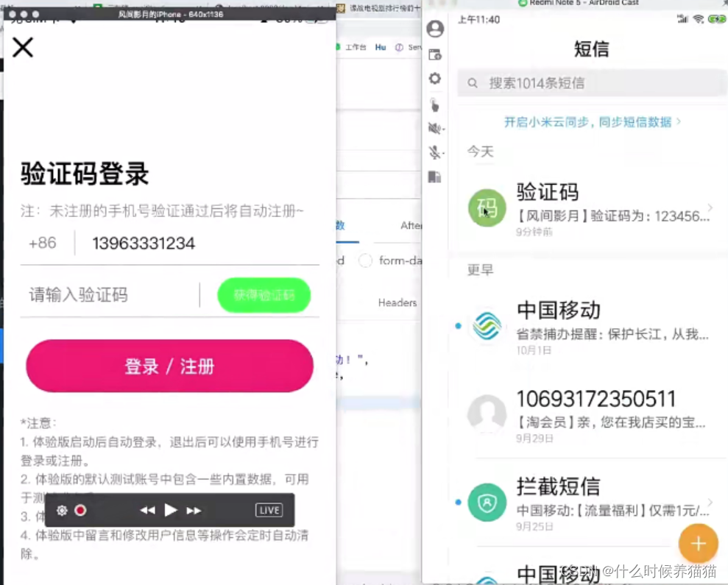
Task: Click the search magnifier icon in 短信
Action: coord(473,83)
